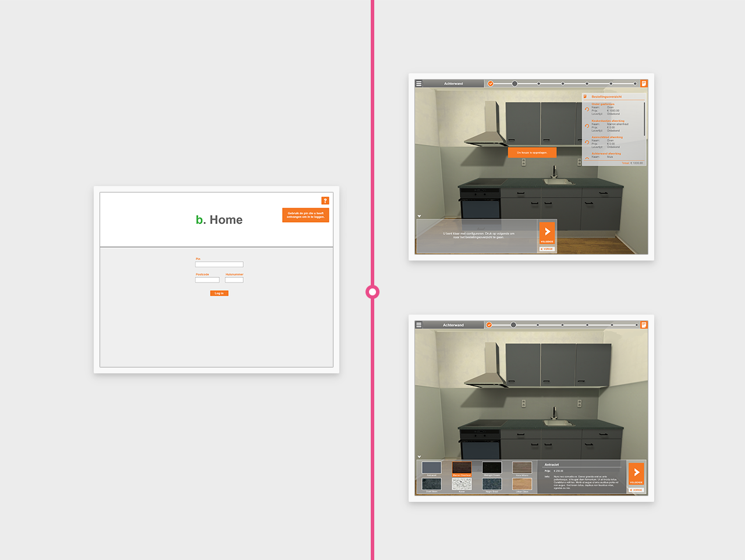745x560 pixels.
Task: Select the white speckled granite swatch
Action: [462, 484]
